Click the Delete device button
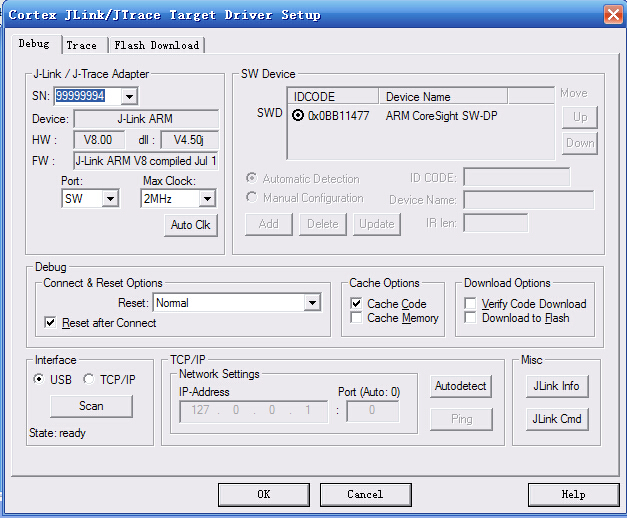Viewport: 627px width, 518px height. pos(323,224)
